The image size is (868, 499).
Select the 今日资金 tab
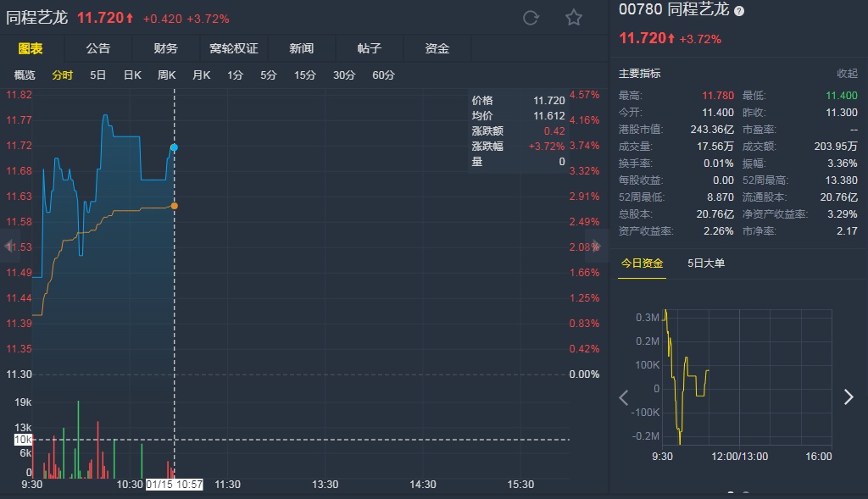642,263
